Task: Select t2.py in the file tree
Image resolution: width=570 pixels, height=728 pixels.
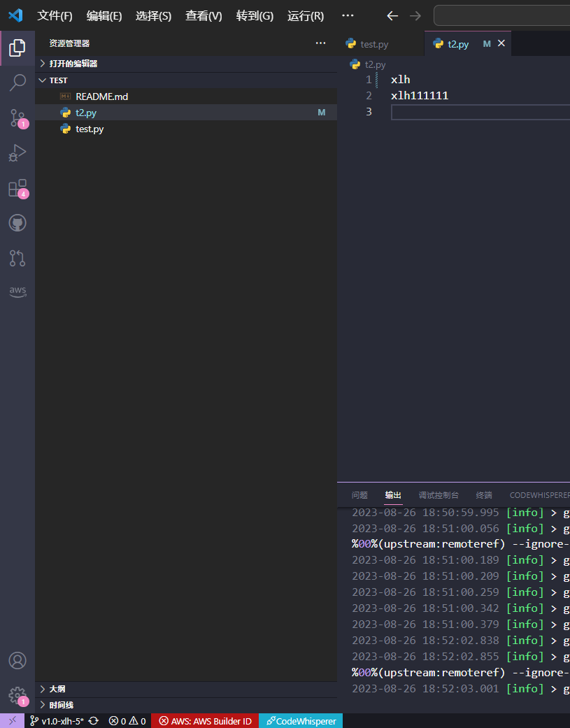Action: pos(186,113)
